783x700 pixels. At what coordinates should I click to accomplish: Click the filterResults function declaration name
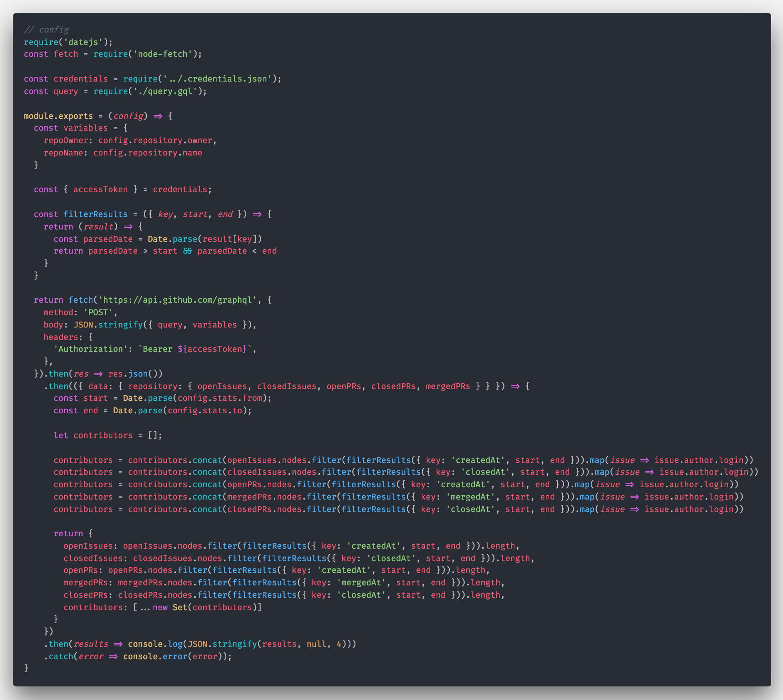point(96,214)
